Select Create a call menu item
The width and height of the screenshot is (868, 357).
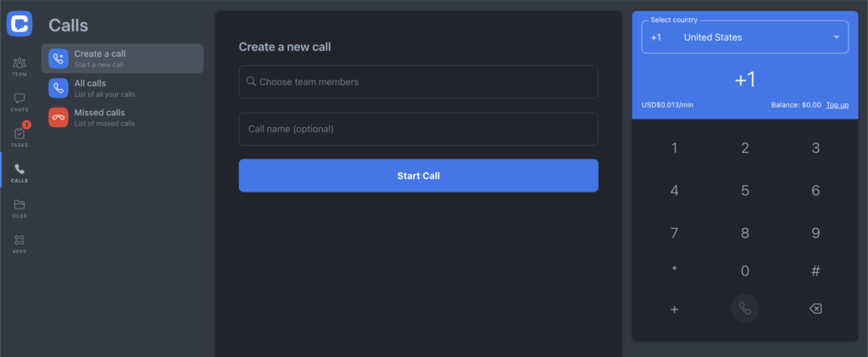pos(122,59)
